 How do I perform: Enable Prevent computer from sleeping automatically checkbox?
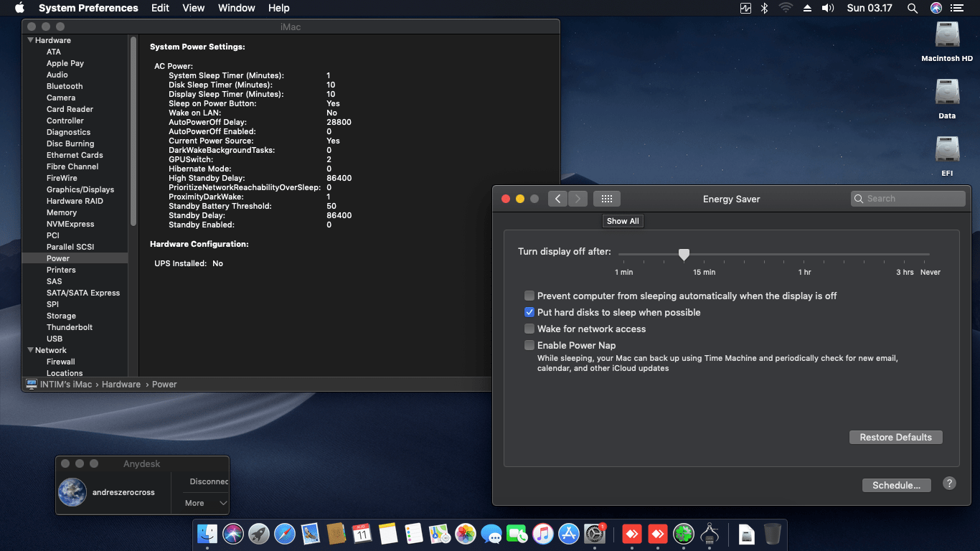529,296
